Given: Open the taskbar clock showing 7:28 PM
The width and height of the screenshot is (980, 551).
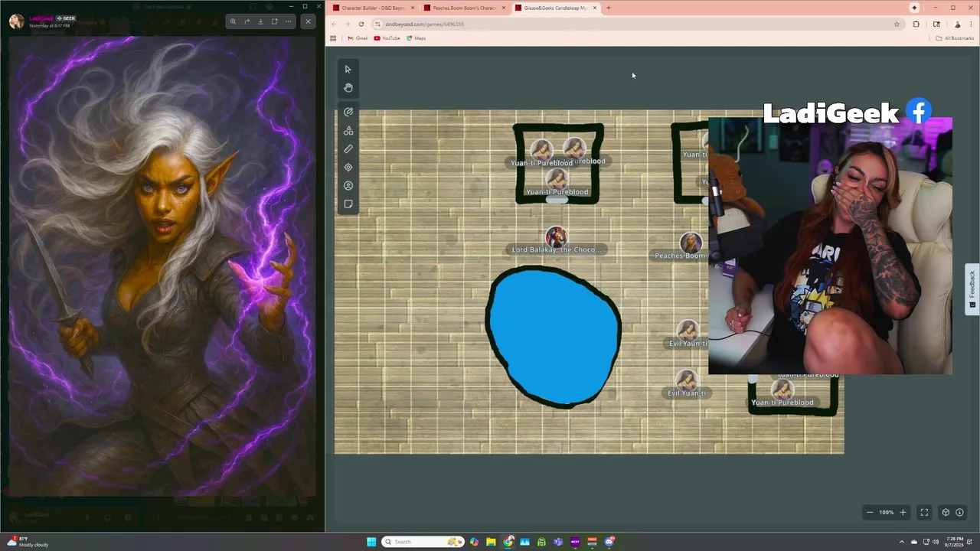Looking at the screenshot, I should [x=955, y=542].
